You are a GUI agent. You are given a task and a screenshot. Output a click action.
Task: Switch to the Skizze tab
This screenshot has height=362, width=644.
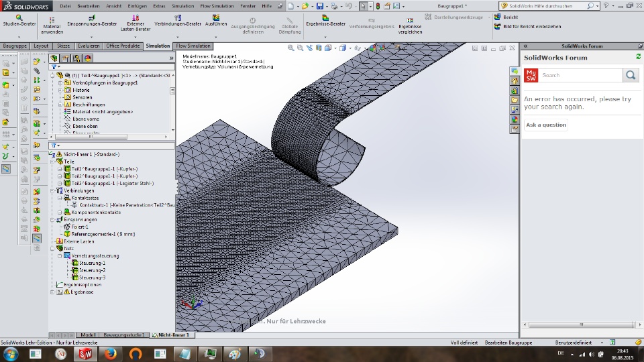(x=63, y=46)
